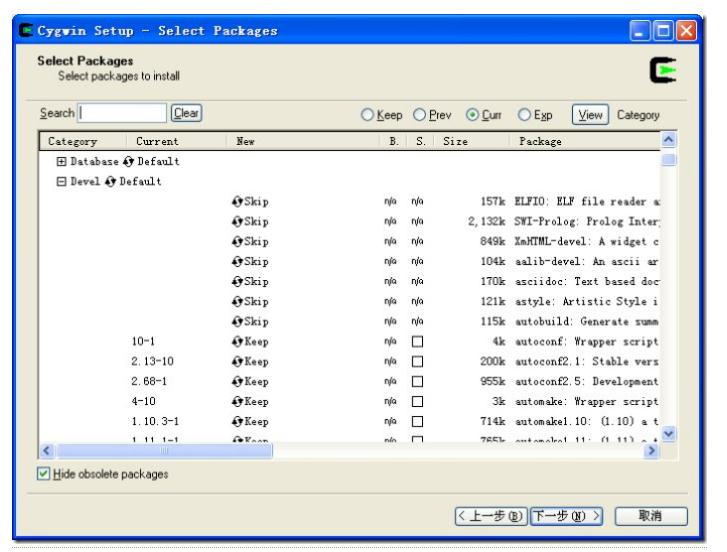Click XmHTML-devel package description
The width and height of the screenshot is (727, 552).
[587, 241]
